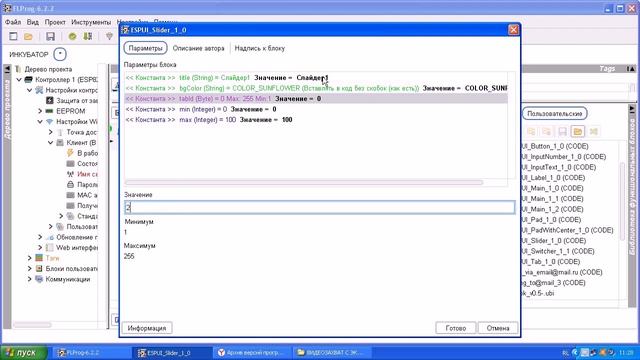
Task: Select UI_Slider_1_0 (CODE) in library list
Action: pos(553,241)
